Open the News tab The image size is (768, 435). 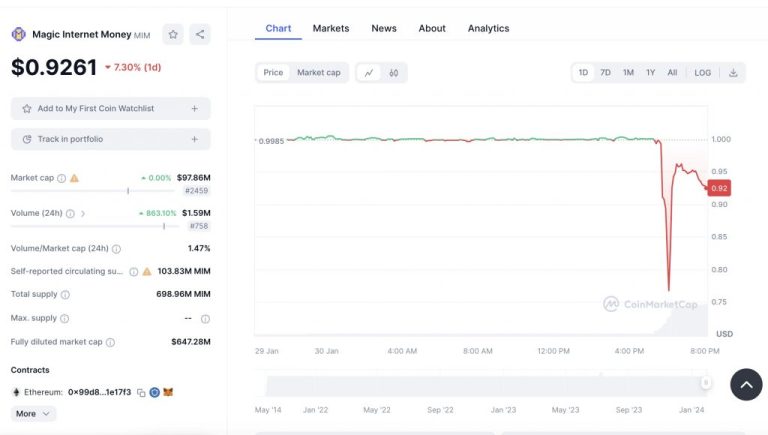tap(384, 28)
